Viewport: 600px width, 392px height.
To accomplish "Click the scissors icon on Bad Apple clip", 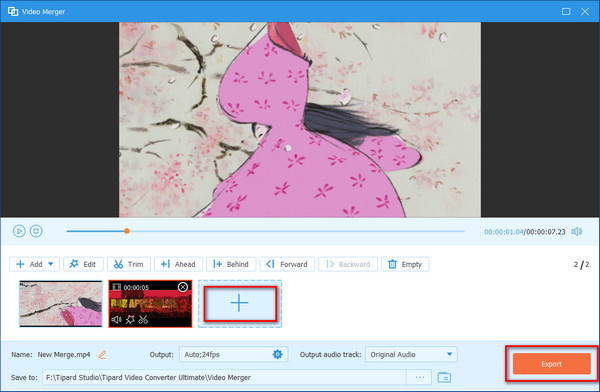I will click(143, 319).
